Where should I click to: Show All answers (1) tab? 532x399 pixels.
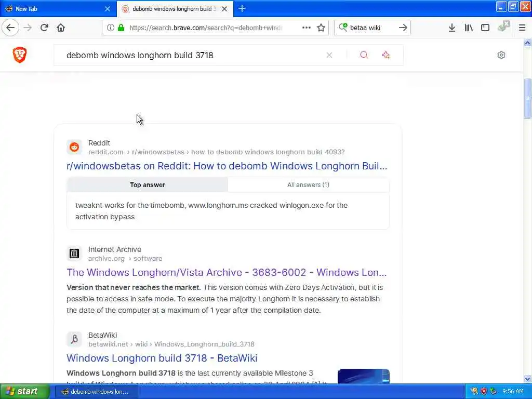tap(308, 185)
